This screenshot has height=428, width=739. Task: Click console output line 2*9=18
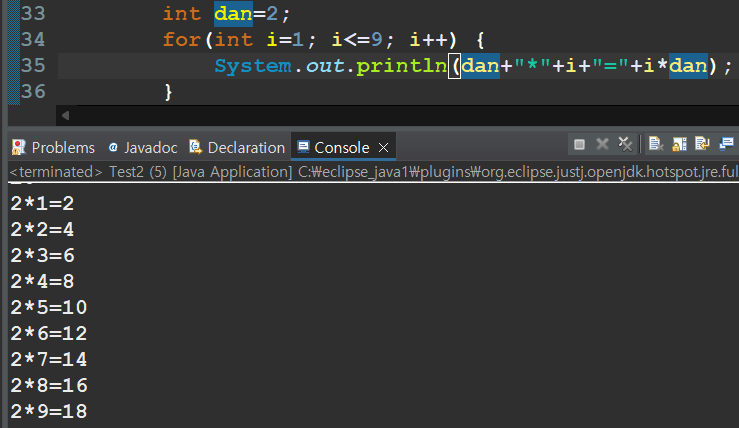click(49, 412)
